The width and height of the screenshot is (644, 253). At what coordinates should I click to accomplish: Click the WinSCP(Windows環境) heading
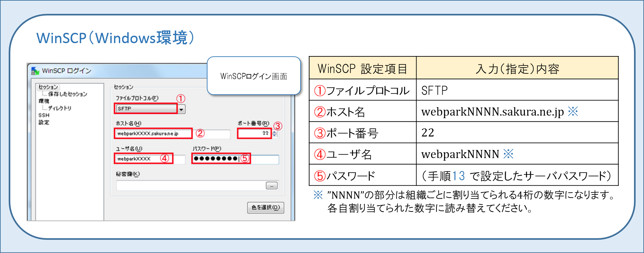point(116,38)
